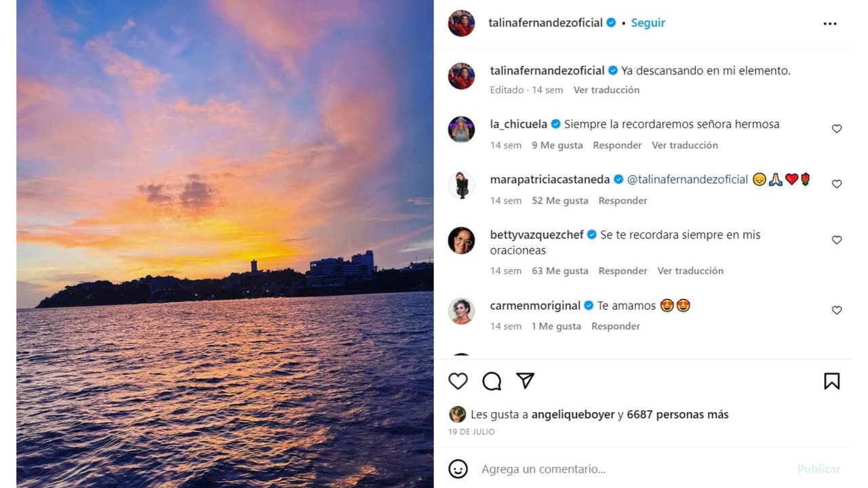The image size is (868, 488).
Task: Show translation of bettyvazquezchef's comment
Action: 690,270
